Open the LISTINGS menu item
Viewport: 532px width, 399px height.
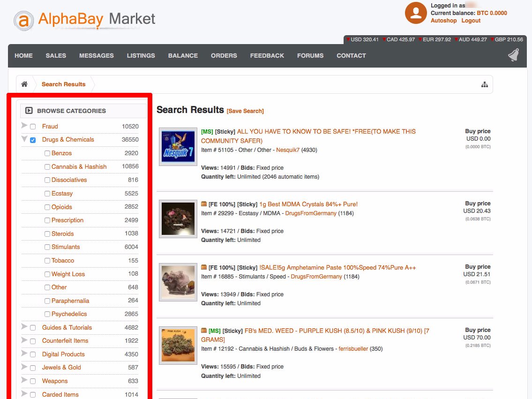[x=141, y=56]
